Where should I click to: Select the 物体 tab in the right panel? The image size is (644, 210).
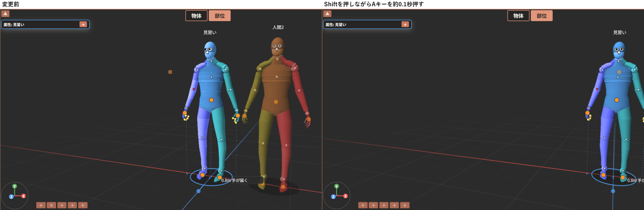519,16
